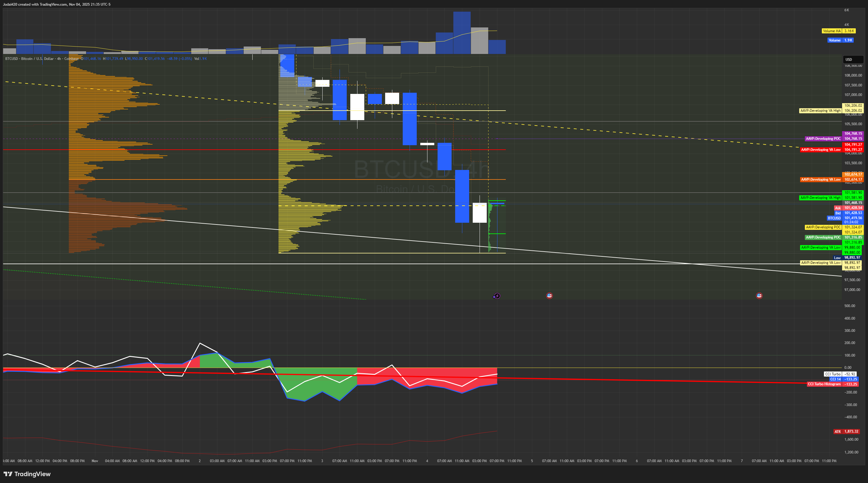Open the US flag economic event on Nov 5

coord(549,295)
